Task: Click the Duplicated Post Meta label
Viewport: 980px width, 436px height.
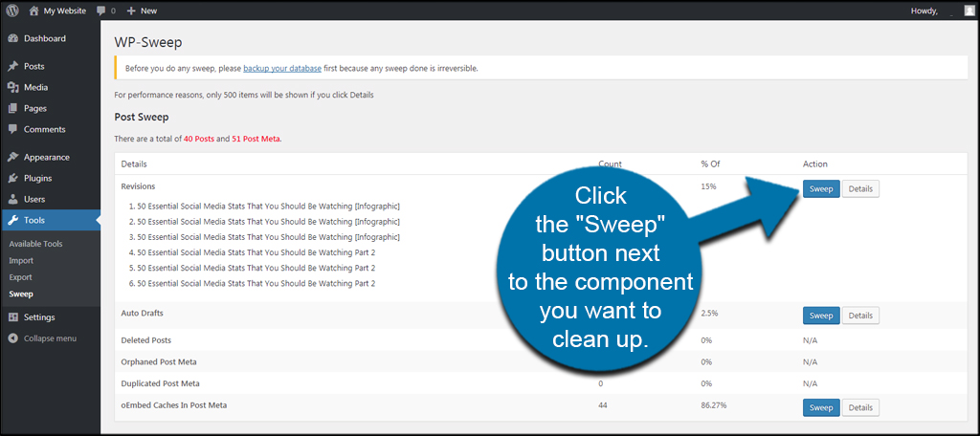Action: pos(160,382)
